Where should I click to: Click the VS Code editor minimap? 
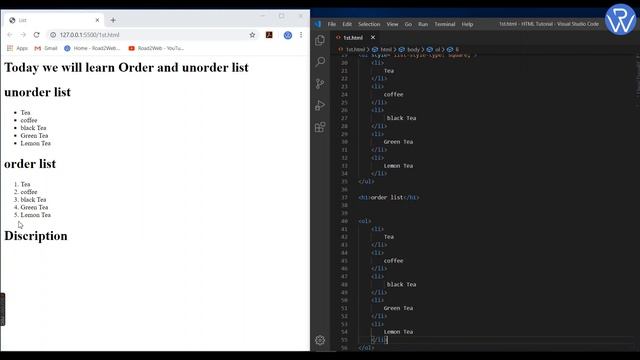click(x=637, y=82)
